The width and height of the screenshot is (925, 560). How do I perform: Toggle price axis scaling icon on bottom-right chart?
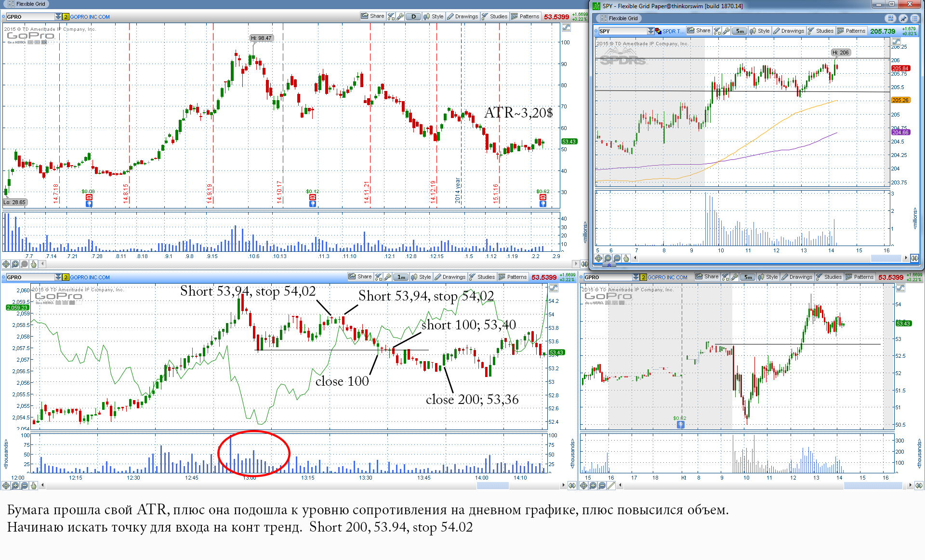[900, 288]
